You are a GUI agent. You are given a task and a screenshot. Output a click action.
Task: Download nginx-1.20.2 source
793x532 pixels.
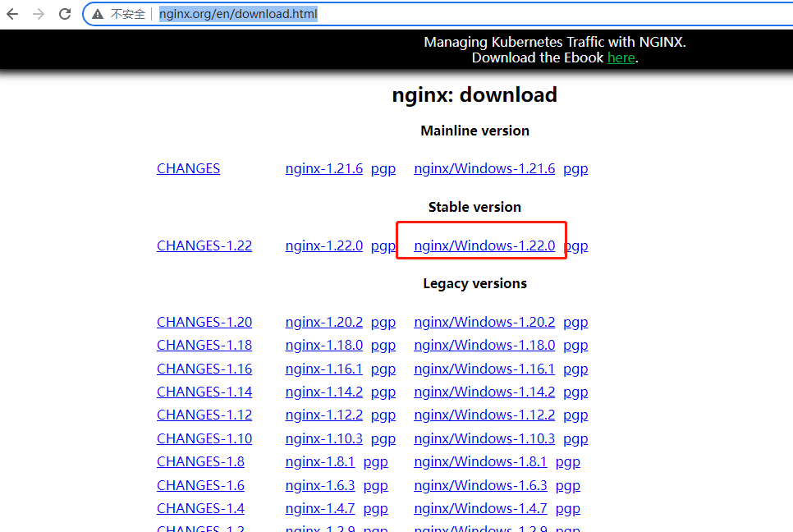(323, 322)
